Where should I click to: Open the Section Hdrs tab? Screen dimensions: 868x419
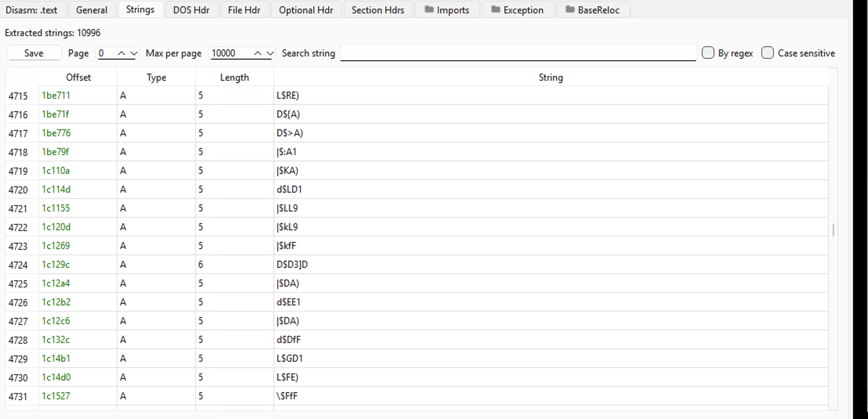point(378,10)
